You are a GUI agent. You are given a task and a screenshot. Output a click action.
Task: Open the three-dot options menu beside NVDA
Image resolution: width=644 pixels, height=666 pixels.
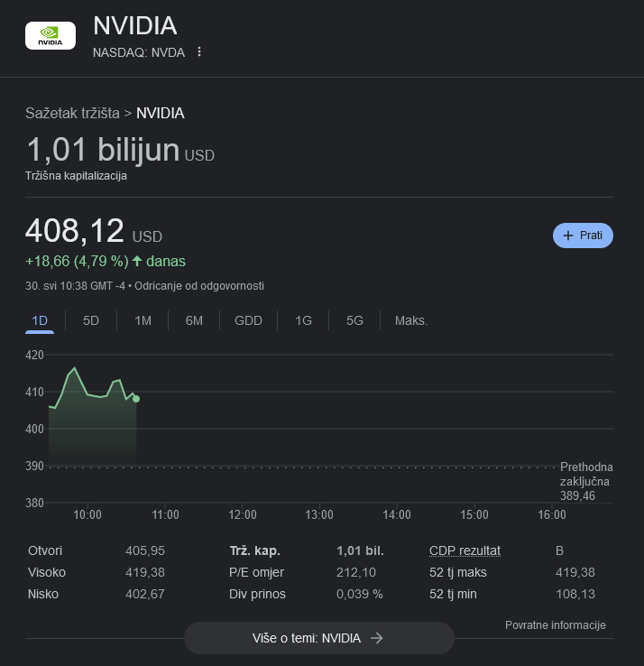click(x=199, y=51)
